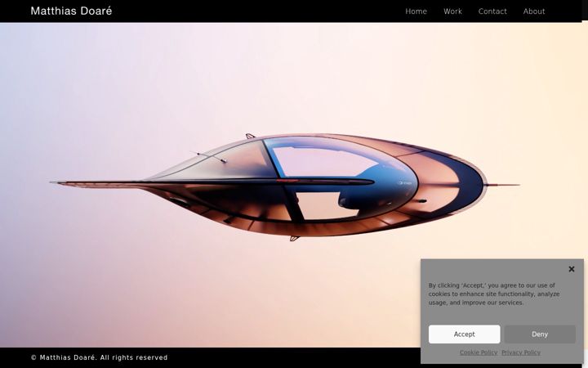The height and width of the screenshot is (368, 588).
Task: Navigate to the Contact page
Action: pyautogui.click(x=492, y=11)
